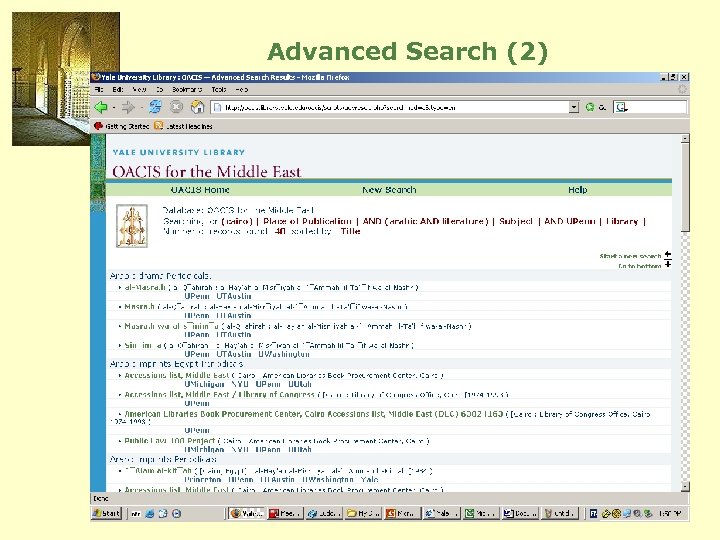
Task: Open the al-Masrah periodical title link
Action: click(x=145, y=287)
